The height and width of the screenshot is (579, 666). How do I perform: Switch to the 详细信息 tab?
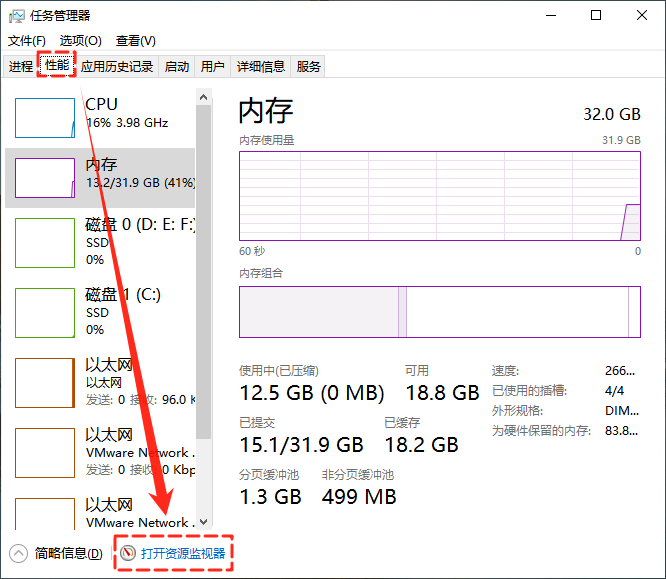point(260,67)
